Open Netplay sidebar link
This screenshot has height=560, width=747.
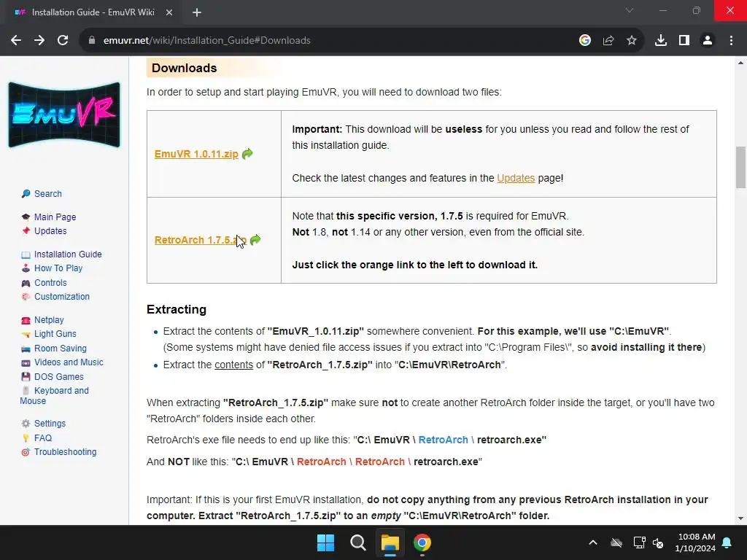point(49,320)
